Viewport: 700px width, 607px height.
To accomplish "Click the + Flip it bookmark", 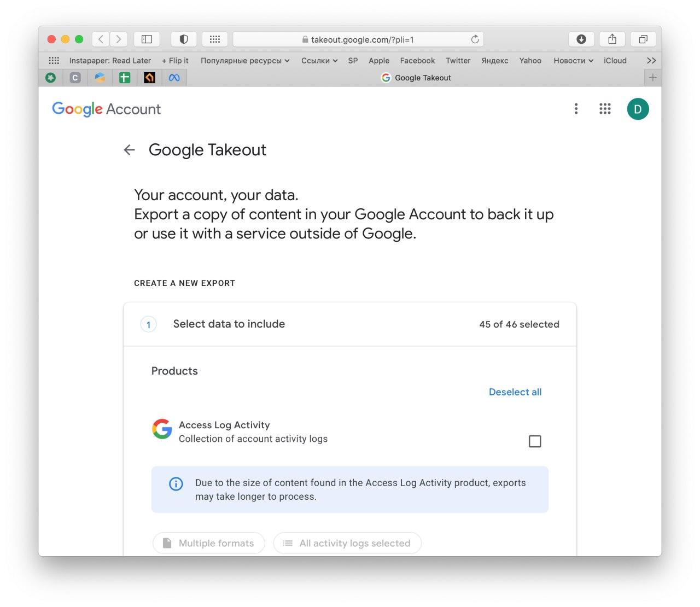I will 175,61.
